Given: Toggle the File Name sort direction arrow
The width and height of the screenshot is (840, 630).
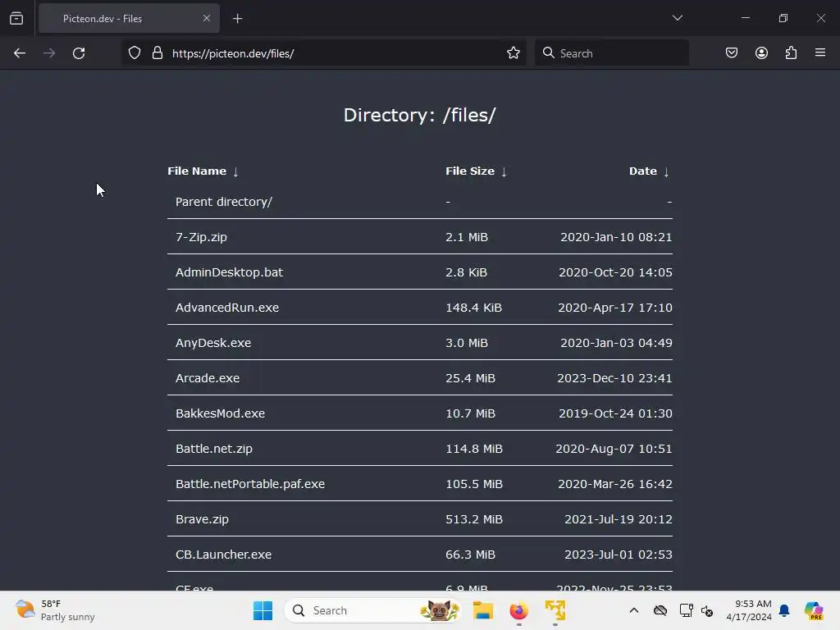Looking at the screenshot, I should click(235, 172).
